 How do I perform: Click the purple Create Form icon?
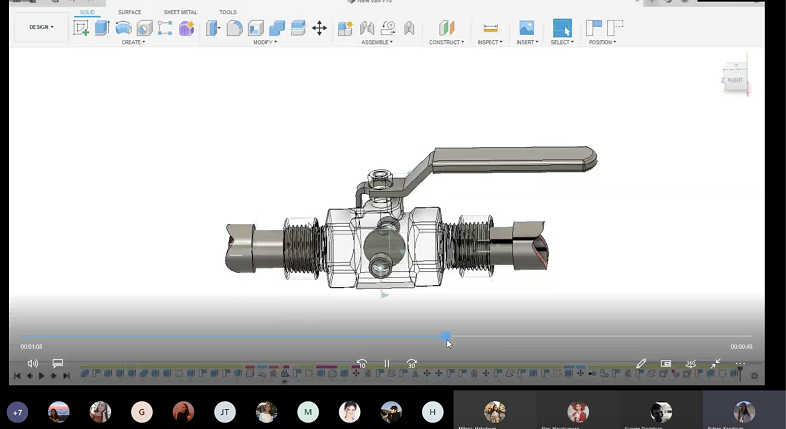[186, 28]
